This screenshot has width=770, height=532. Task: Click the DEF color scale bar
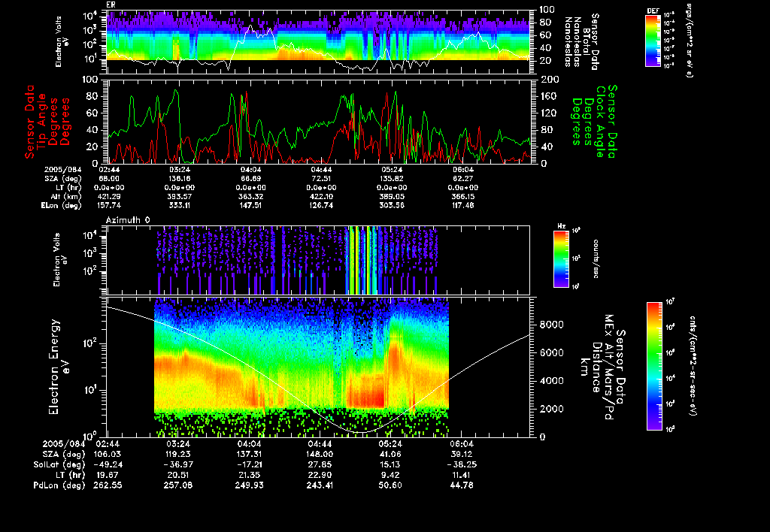coord(653,41)
